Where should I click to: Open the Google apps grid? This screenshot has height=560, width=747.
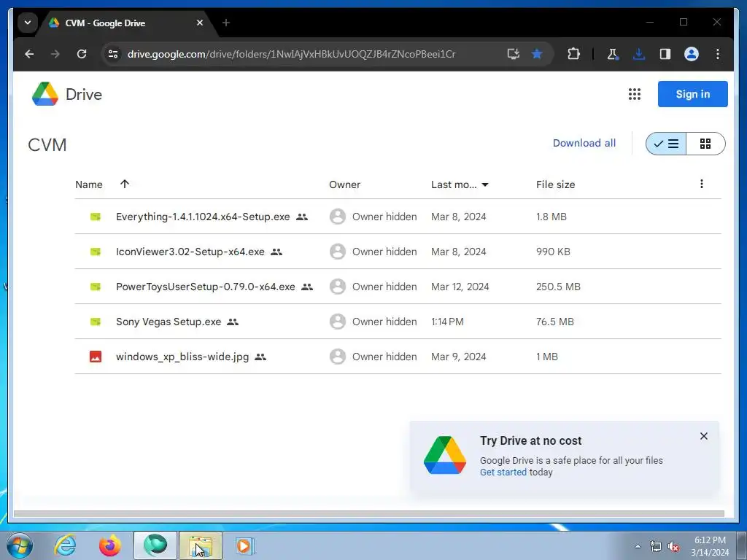click(634, 94)
